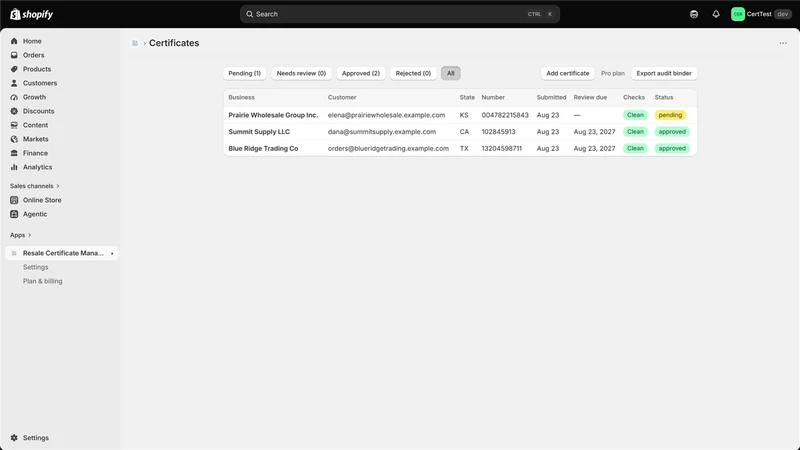Switch to the Approved (2) tab
Image resolution: width=800 pixels, height=450 pixels.
361,73
